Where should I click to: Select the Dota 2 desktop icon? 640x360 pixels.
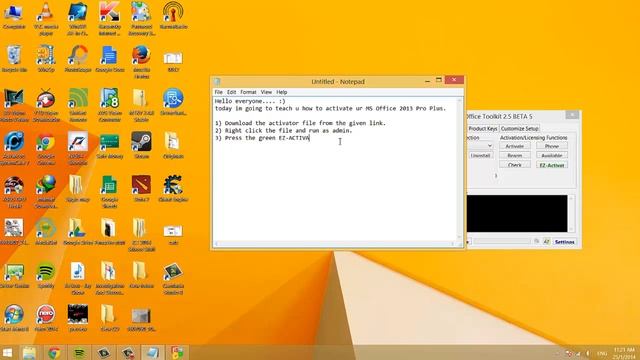tap(141, 189)
